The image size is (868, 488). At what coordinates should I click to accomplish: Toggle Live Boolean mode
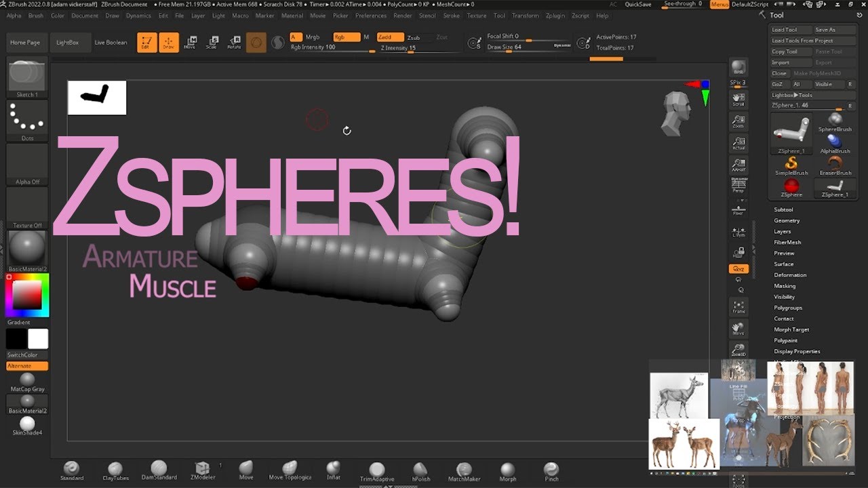pos(111,43)
